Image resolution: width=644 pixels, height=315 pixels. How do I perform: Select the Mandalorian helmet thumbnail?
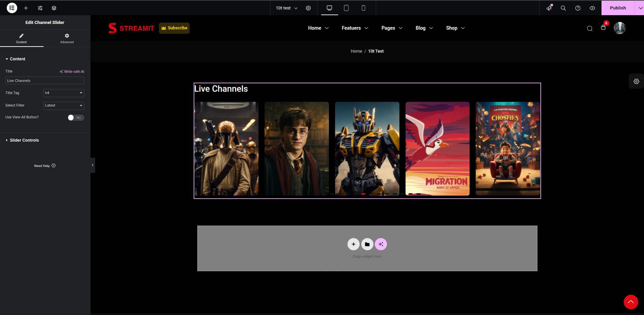tap(226, 149)
